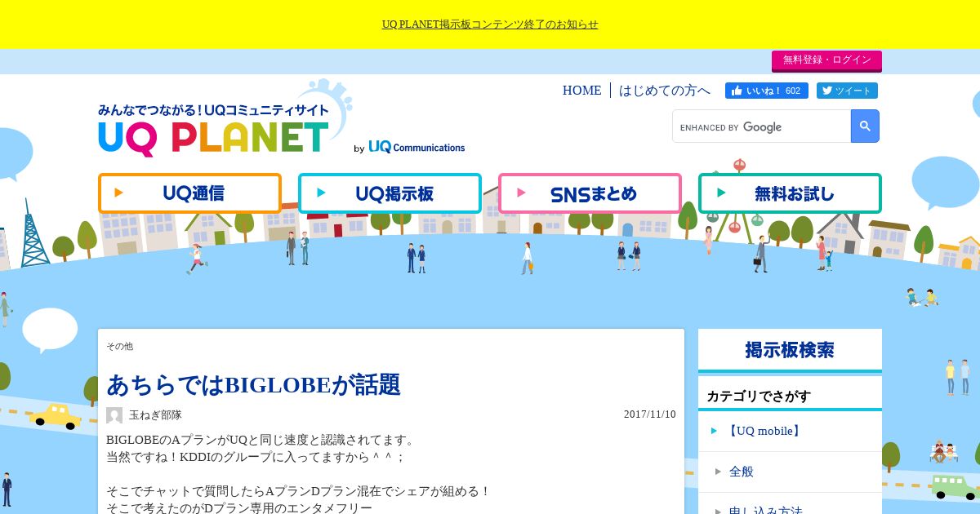Open the SNSまとめ navigation tab
This screenshot has width=980, height=514.
tap(590, 193)
